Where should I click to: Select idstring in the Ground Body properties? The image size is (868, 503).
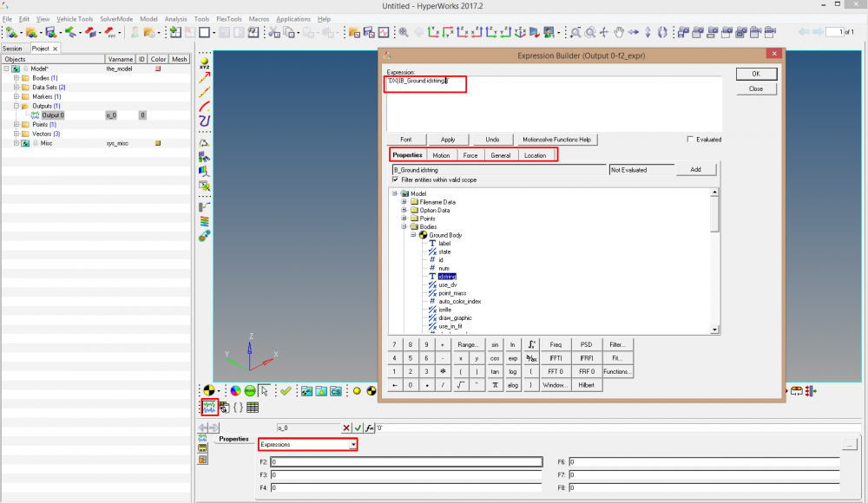point(447,277)
